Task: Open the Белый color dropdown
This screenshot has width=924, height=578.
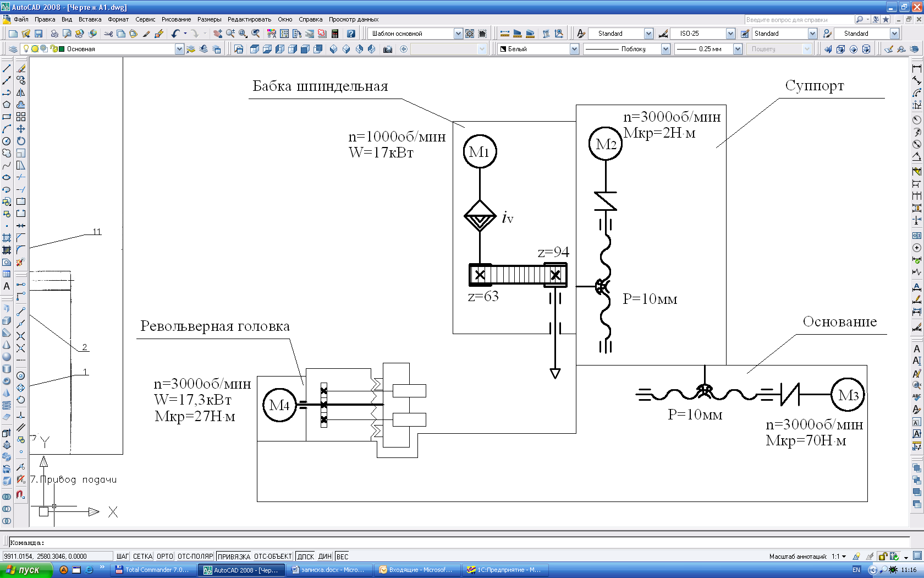Action: [x=574, y=49]
